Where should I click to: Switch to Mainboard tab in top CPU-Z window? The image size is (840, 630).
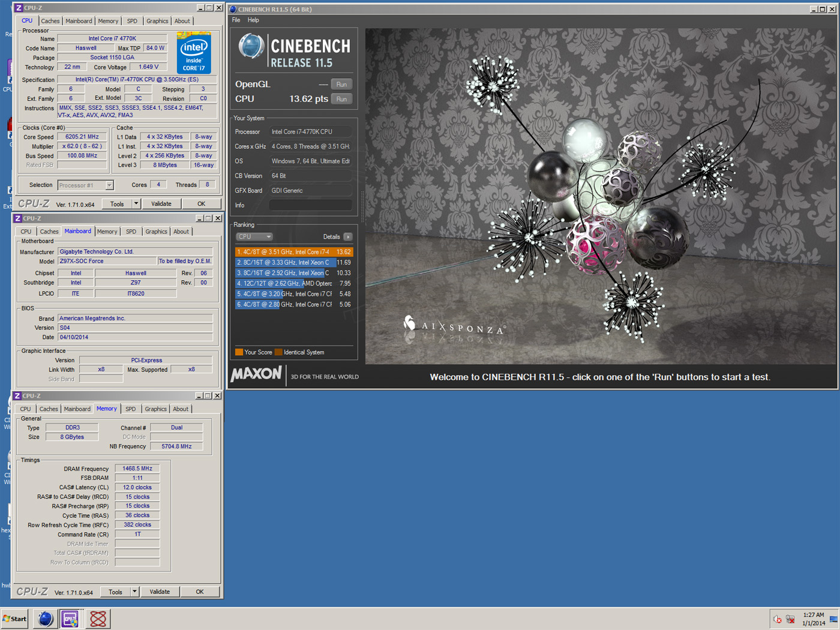click(x=79, y=21)
